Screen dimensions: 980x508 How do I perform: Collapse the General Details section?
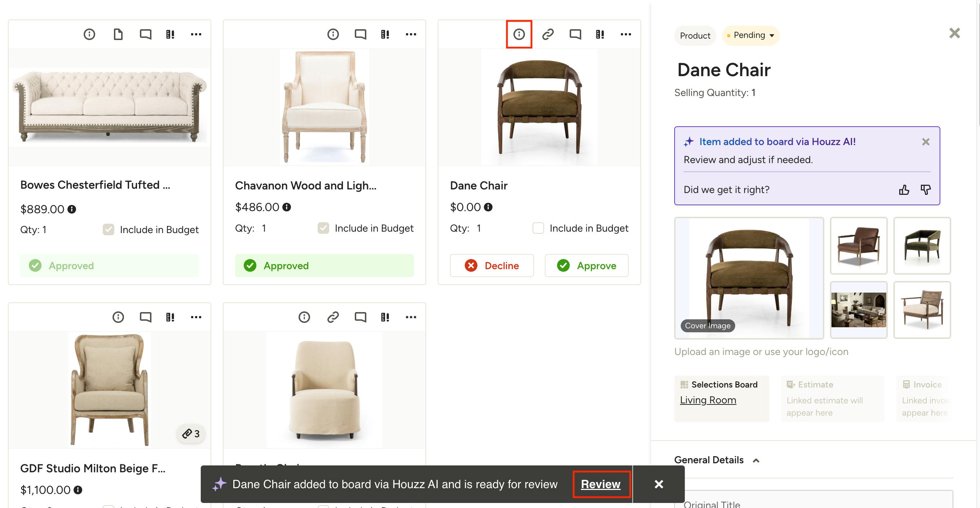coord(756,460)
